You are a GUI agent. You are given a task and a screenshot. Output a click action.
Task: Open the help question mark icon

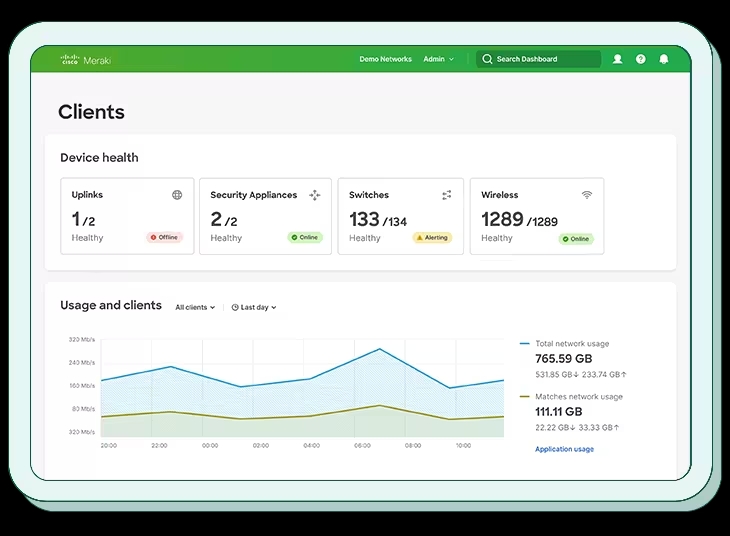pos(640,59)
